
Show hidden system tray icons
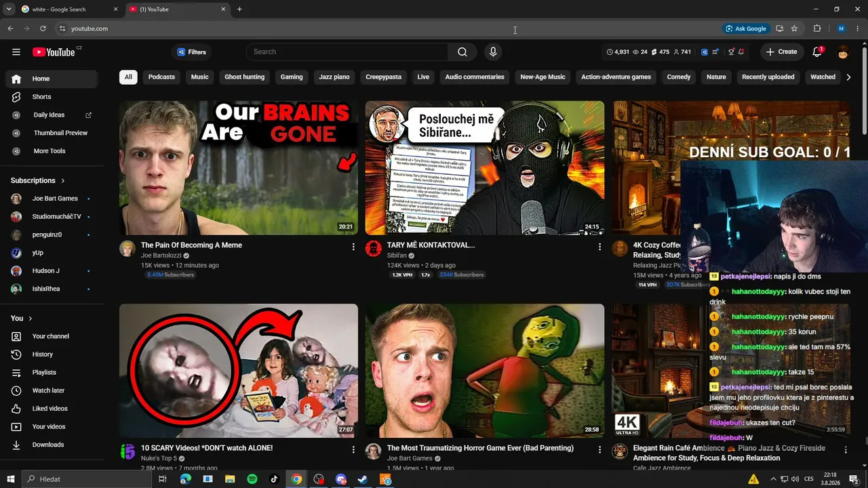click(x=774, y=479)
